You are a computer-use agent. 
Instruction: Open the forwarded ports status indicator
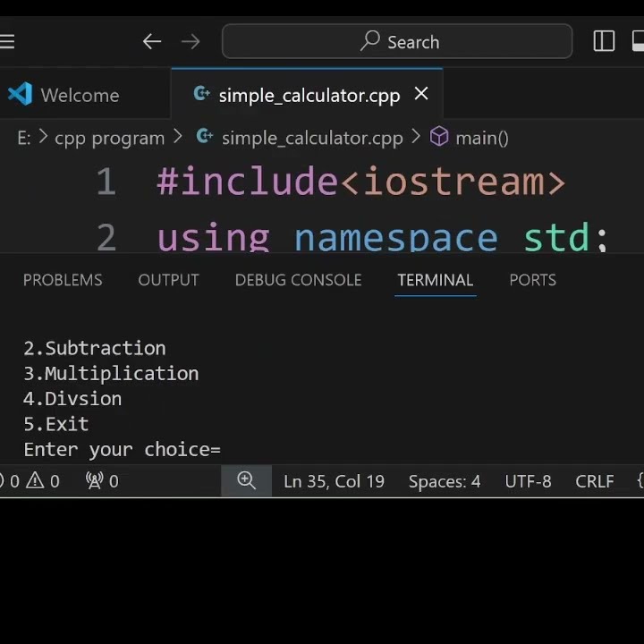102,481
